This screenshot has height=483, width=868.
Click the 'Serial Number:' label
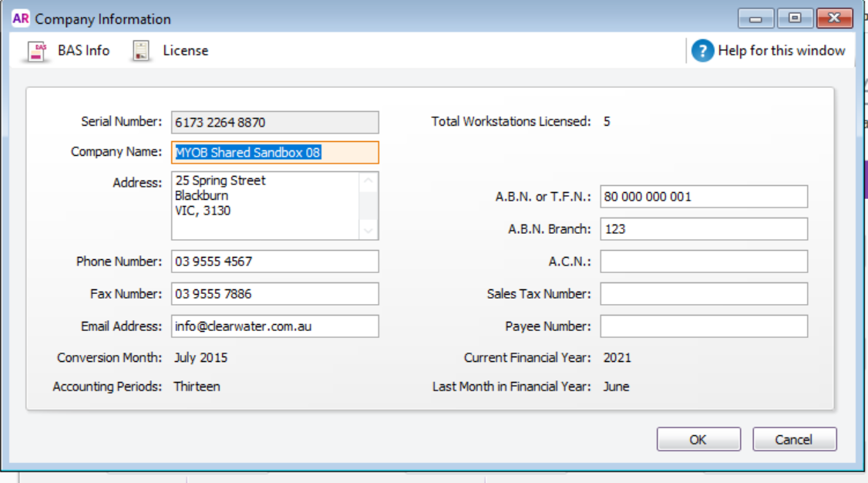pos(121,121)
